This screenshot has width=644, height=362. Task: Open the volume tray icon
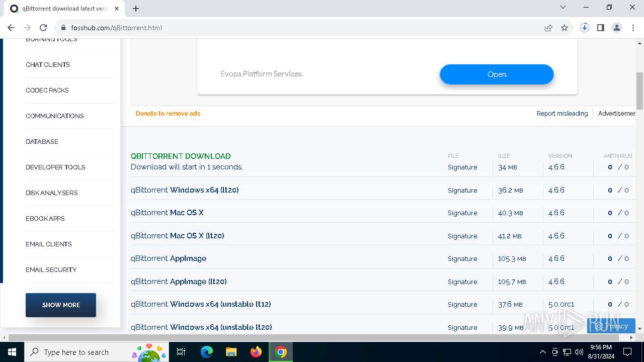coord(579,352)
